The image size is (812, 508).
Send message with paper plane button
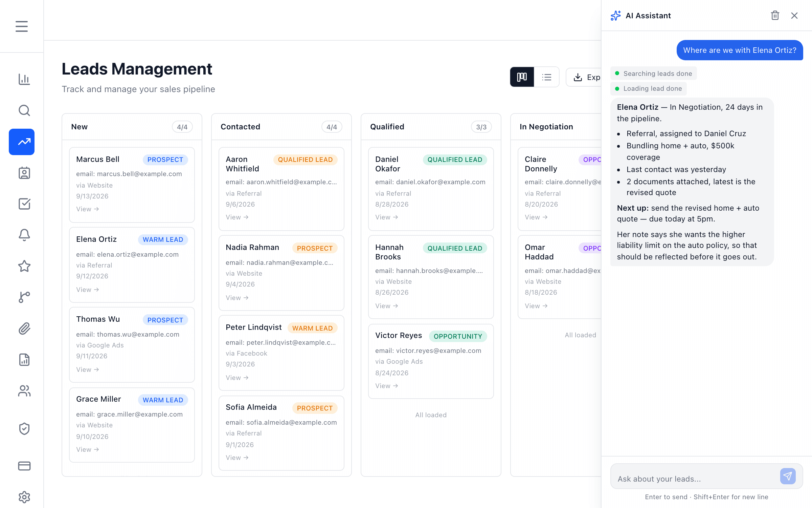pyautogui.click(x=788, y=476)
